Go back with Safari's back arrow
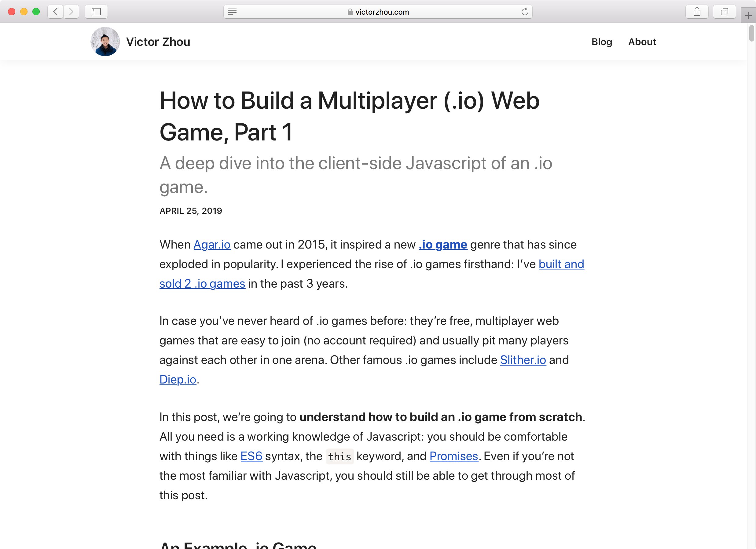This screenshot has width=756, height=549. (55, 12)
